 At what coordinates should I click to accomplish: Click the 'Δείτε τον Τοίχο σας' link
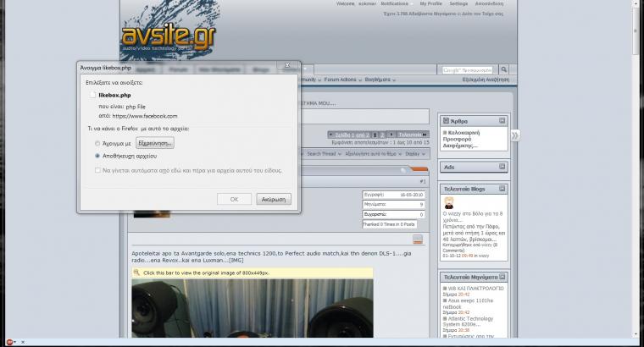click(482, 14)
